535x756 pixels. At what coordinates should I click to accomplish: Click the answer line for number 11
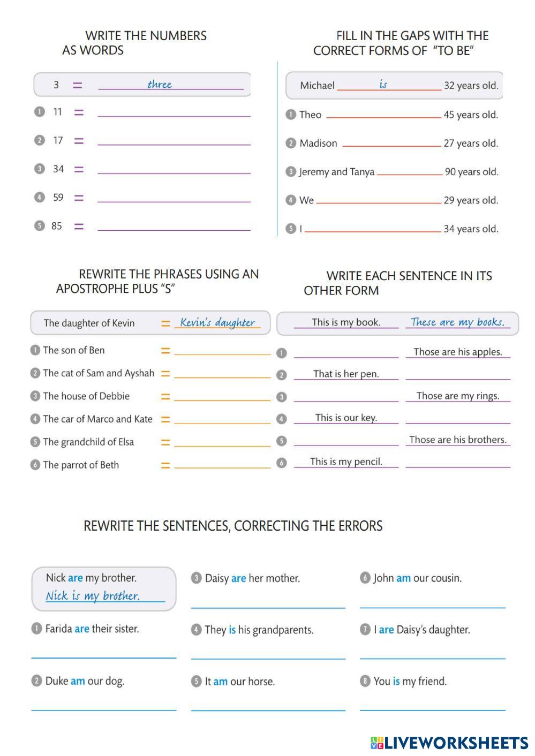click(x=174, y=111)
